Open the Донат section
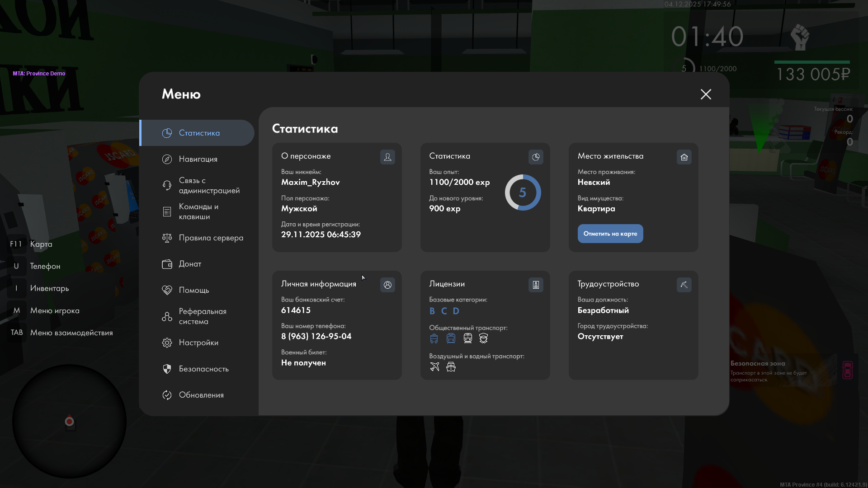868x488 pixels. tap(190, 264)
